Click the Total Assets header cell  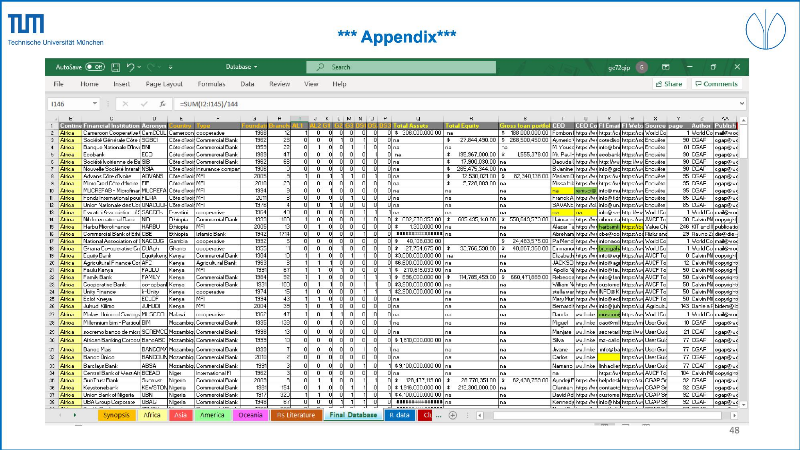418,126
